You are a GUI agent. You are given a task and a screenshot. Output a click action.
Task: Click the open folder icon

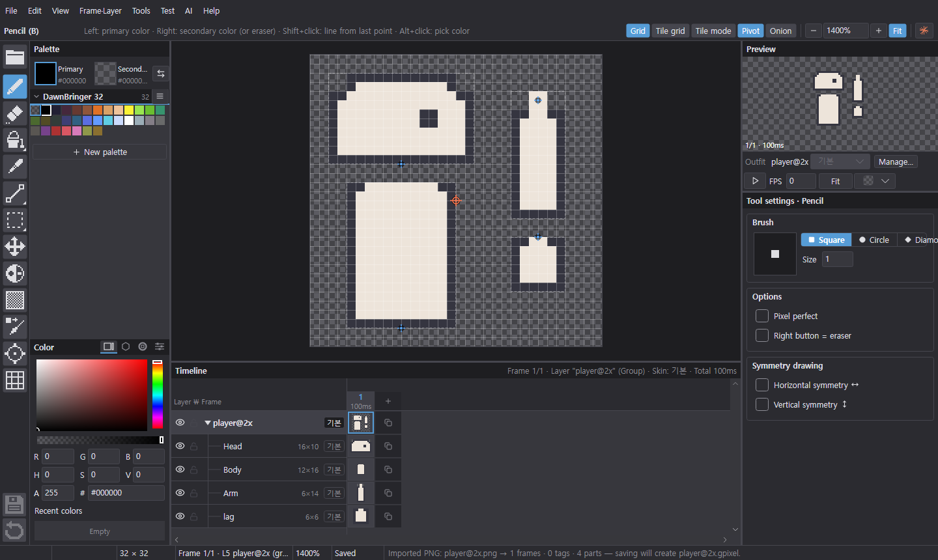[15, 57]
